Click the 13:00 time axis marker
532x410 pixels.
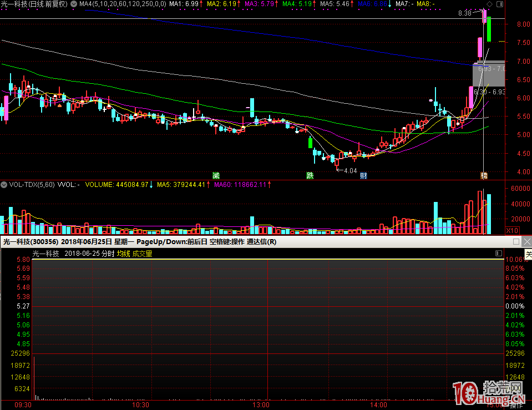pos(268,405)
